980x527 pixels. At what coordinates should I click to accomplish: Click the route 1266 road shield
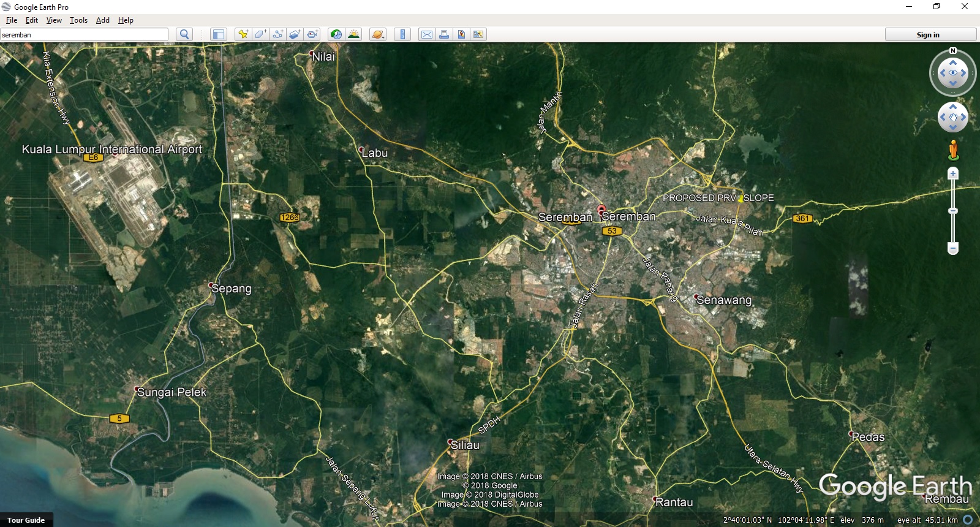click(290, 217)
